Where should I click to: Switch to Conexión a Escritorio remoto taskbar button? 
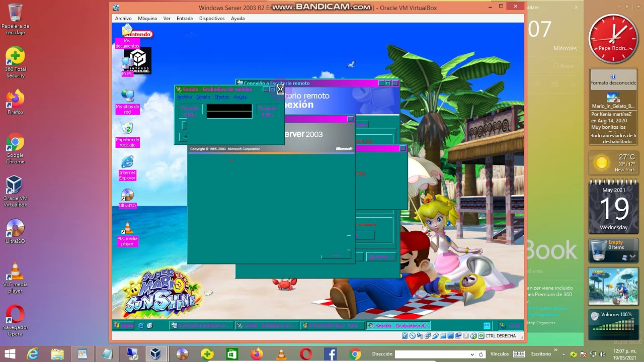click(x=202, y=325)
